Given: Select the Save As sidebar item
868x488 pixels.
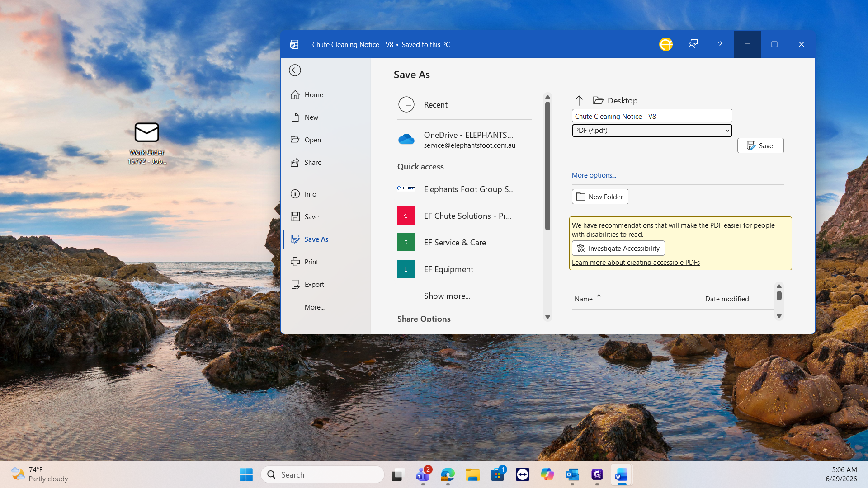Looking at the screenshot, I should (325, 239).
